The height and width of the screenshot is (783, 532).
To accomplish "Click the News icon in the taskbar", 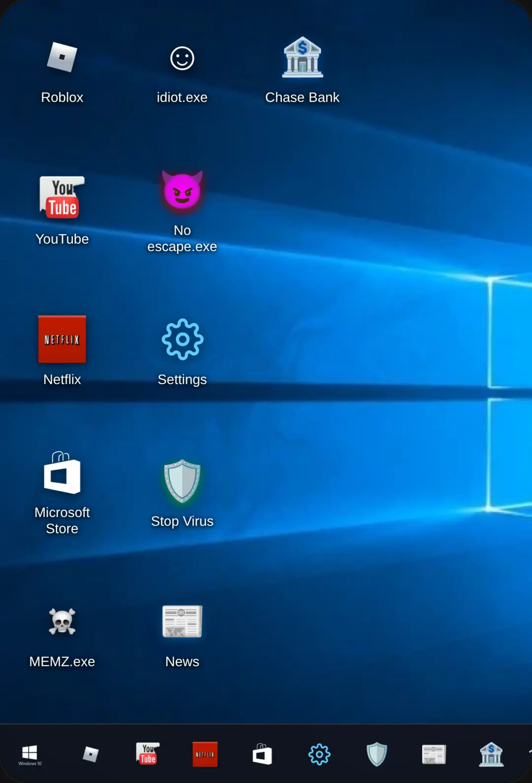I will tap(434, 754).
